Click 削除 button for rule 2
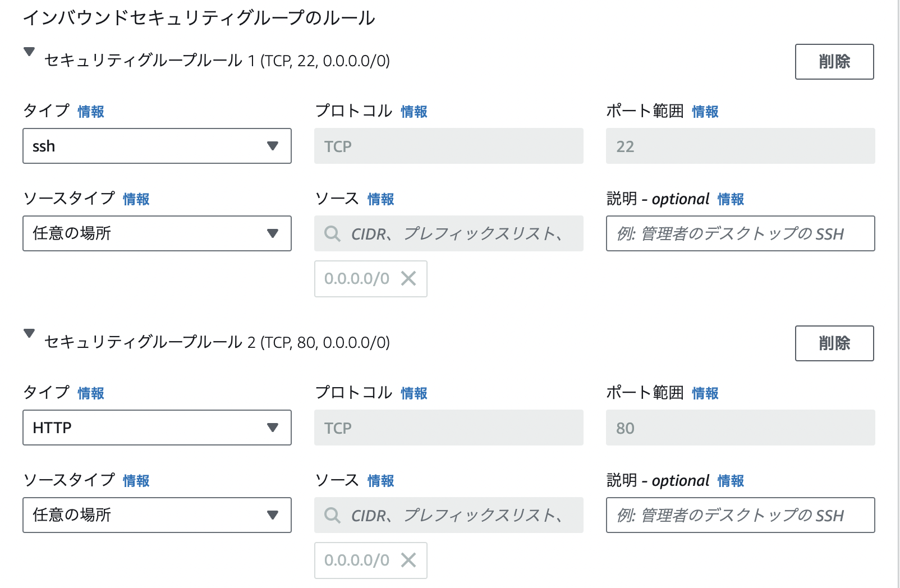 (x=834, y=343)
